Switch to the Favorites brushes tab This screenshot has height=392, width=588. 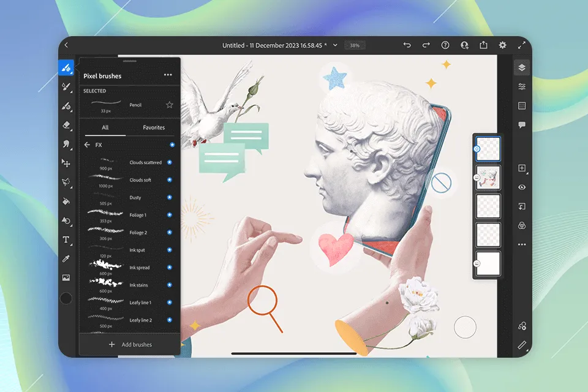154,127
